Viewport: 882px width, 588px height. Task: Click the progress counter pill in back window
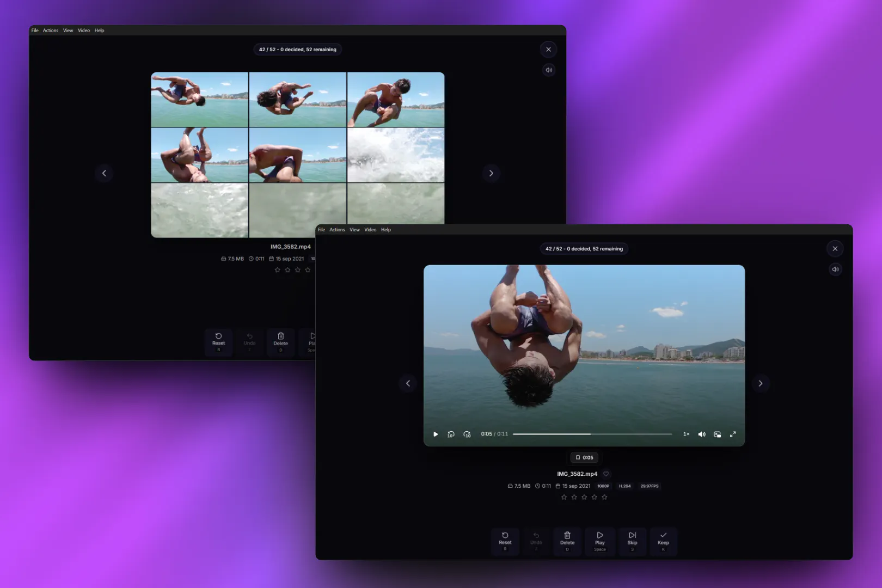[298, 50]
